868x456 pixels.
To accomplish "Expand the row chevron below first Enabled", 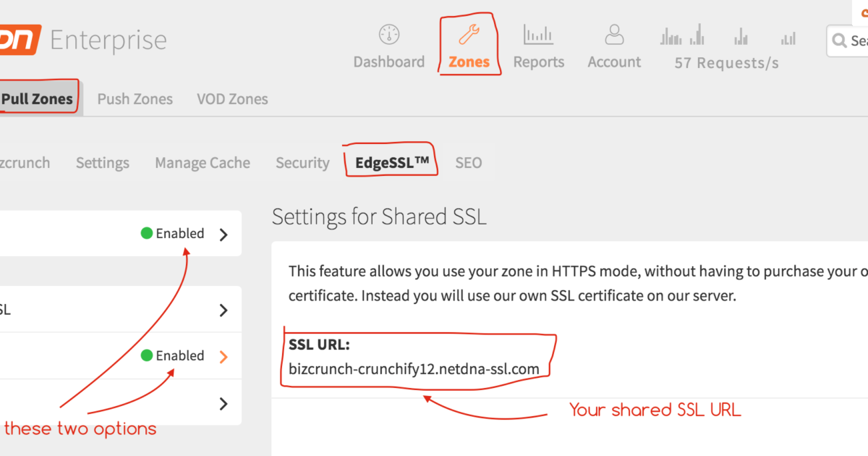I will [224, 311].
